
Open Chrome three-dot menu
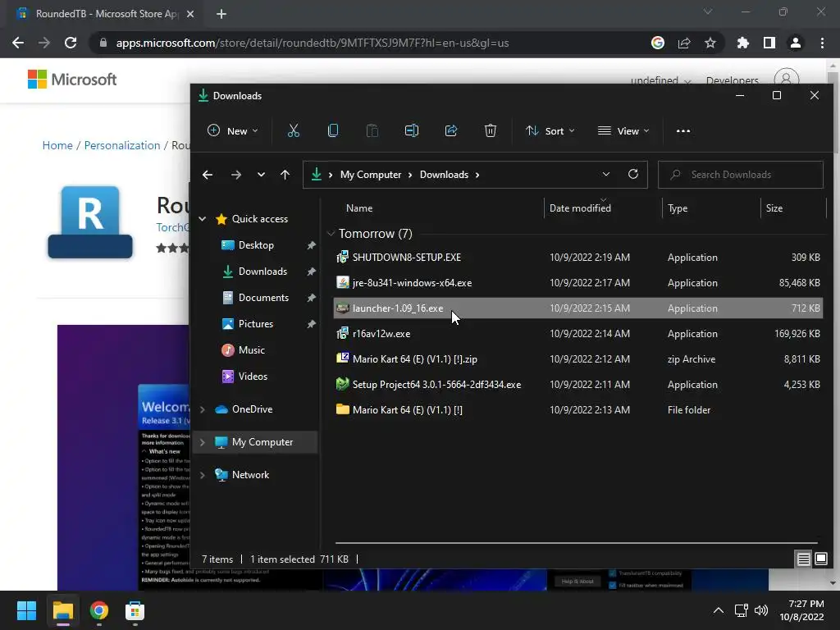[x=822, y=43]
